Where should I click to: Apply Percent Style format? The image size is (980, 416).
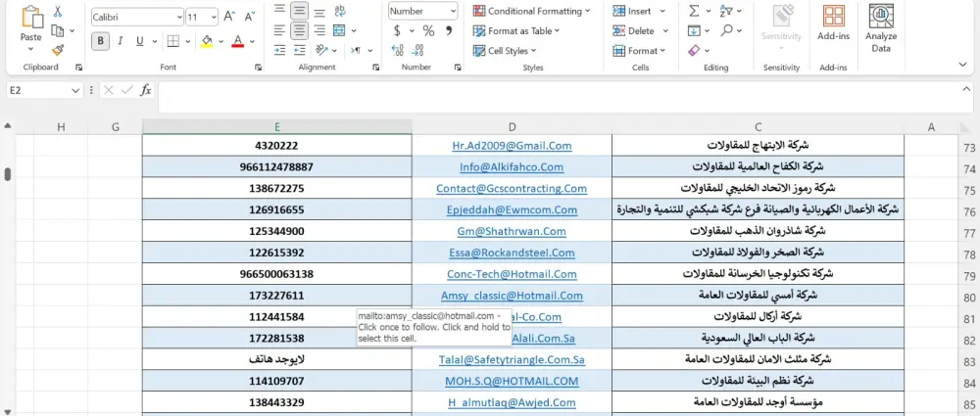coord(428,30)
